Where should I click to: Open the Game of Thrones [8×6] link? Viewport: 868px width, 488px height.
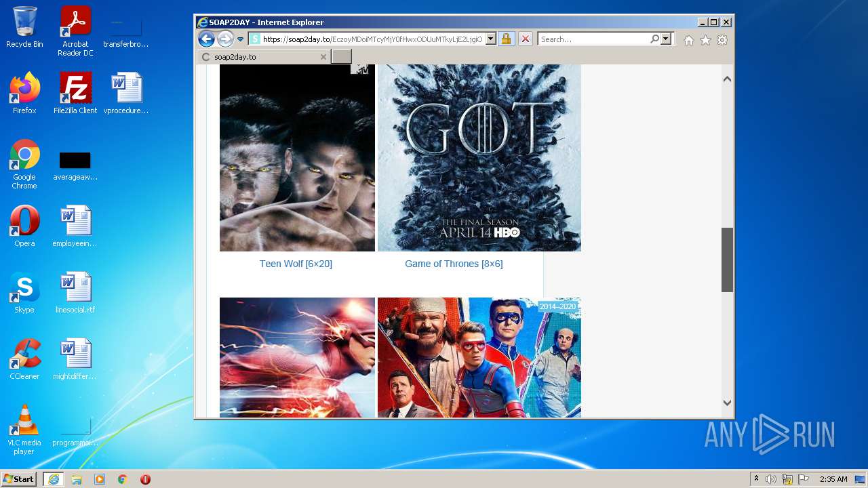point(454,264)
